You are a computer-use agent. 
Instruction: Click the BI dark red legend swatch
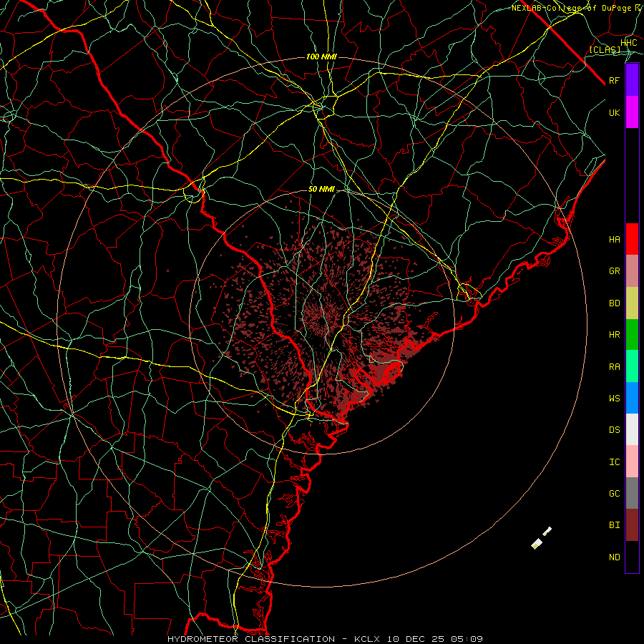[x=632, y=525]
